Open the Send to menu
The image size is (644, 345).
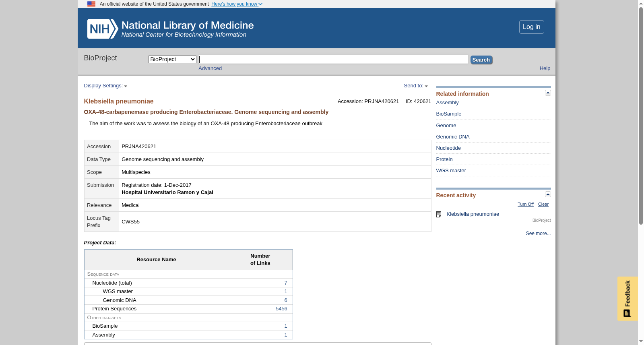(416, 86)
